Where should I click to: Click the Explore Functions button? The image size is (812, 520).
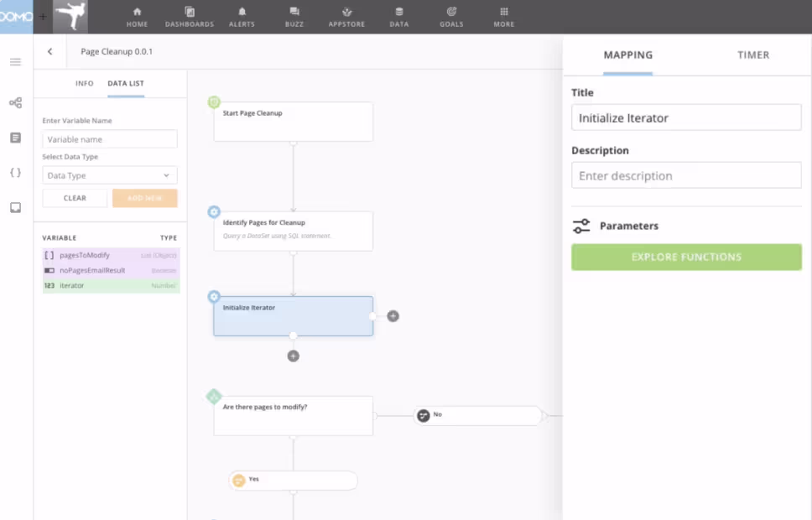point(686,257)
